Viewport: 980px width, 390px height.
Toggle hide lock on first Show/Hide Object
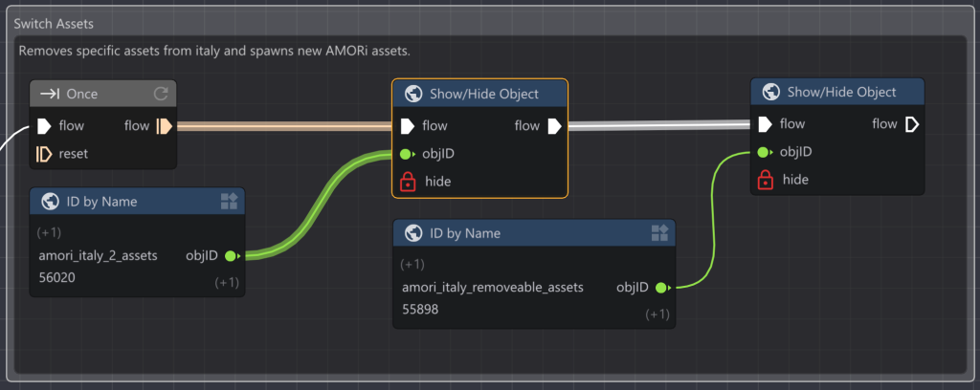pyautogui.click(x=406, y=182)
